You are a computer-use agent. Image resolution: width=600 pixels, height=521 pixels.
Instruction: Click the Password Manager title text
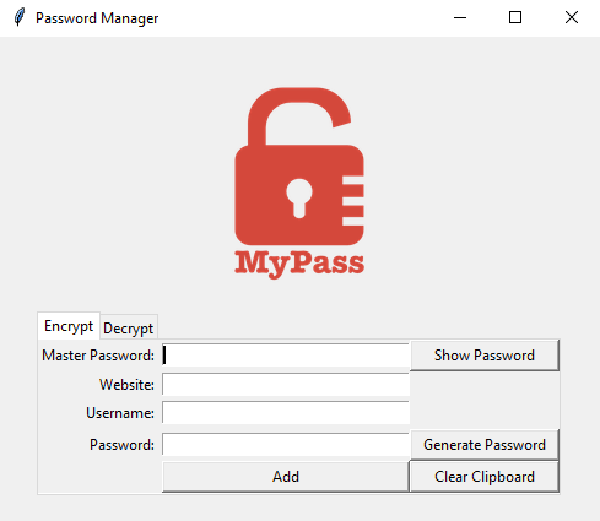coord(97,18)
